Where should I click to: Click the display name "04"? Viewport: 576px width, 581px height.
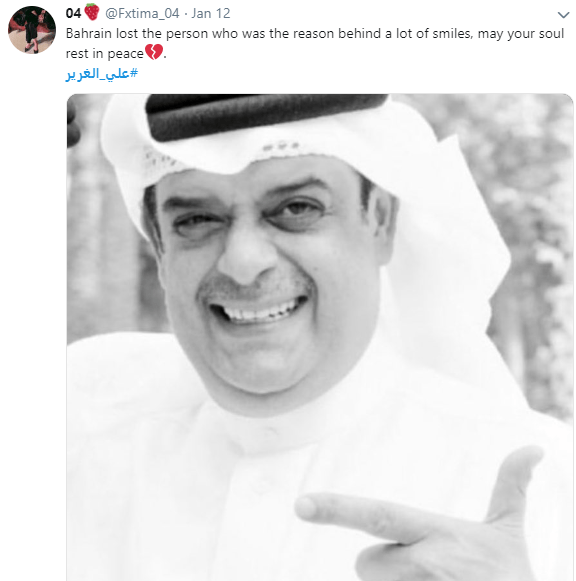(73, 13)
